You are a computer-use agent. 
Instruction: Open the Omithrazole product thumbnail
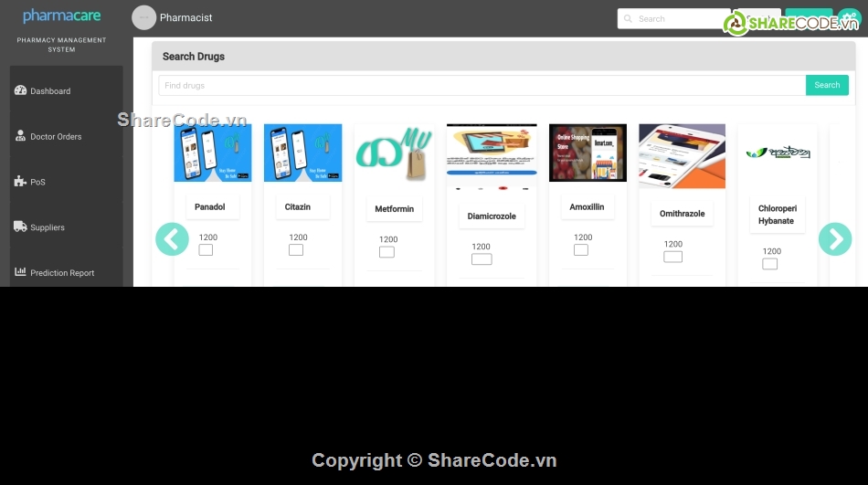pos(682,156)
